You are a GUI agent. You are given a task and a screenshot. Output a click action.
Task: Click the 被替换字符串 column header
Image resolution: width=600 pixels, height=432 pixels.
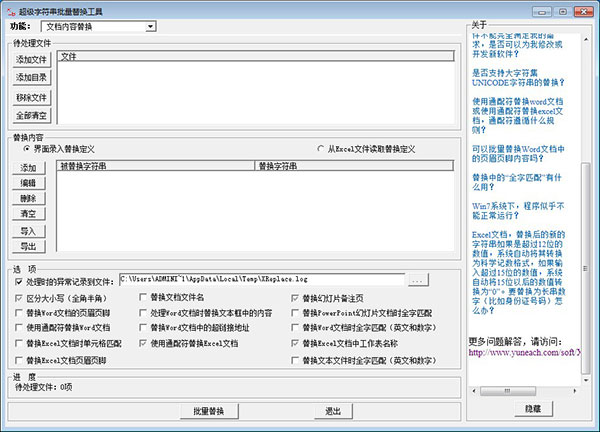pyautogui.click(x=155, y=166)
